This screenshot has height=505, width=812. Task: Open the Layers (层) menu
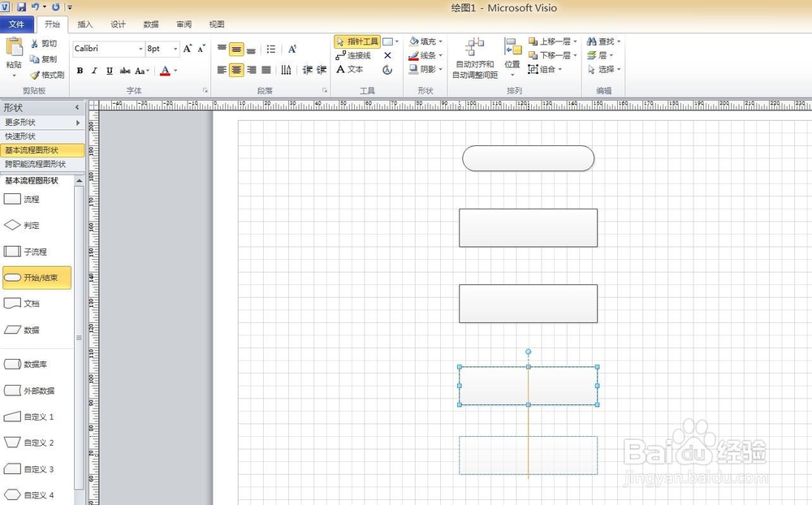(x=600, y=55)
